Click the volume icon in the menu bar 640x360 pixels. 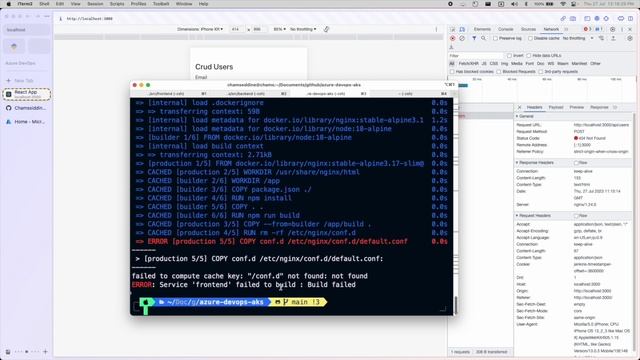pos(514,4)
